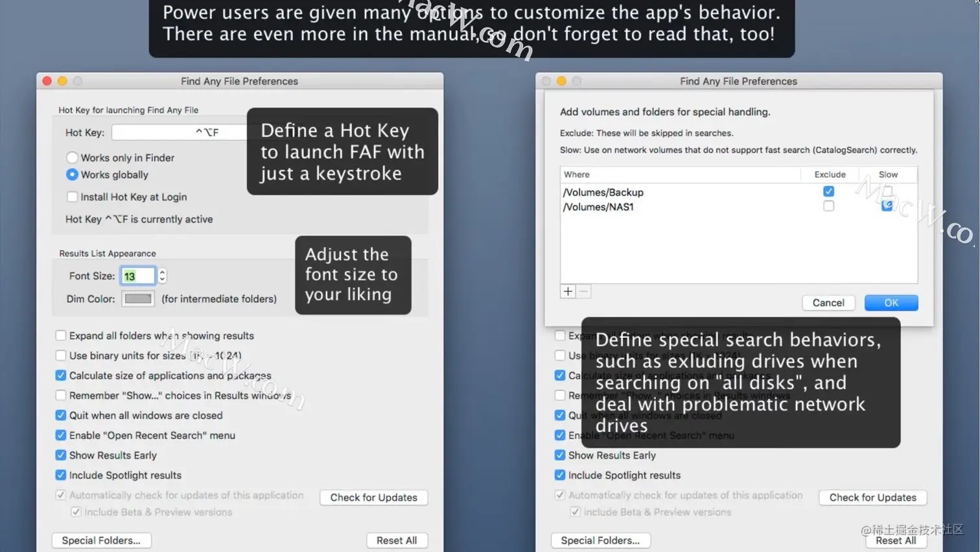Toggle Slow checkbox for /Volumes/NAS1
The image size is (980, 552).
[x=887, y=206]
